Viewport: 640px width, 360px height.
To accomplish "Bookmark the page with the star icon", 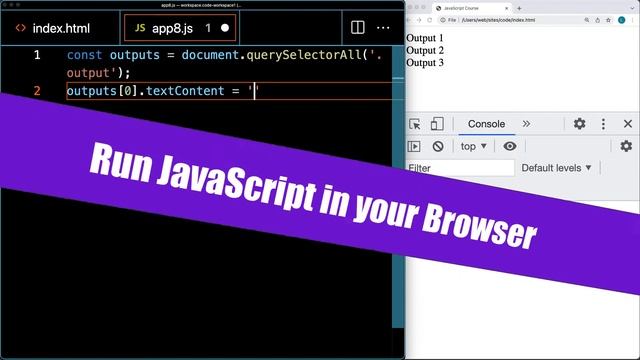I will coord(609,20).
